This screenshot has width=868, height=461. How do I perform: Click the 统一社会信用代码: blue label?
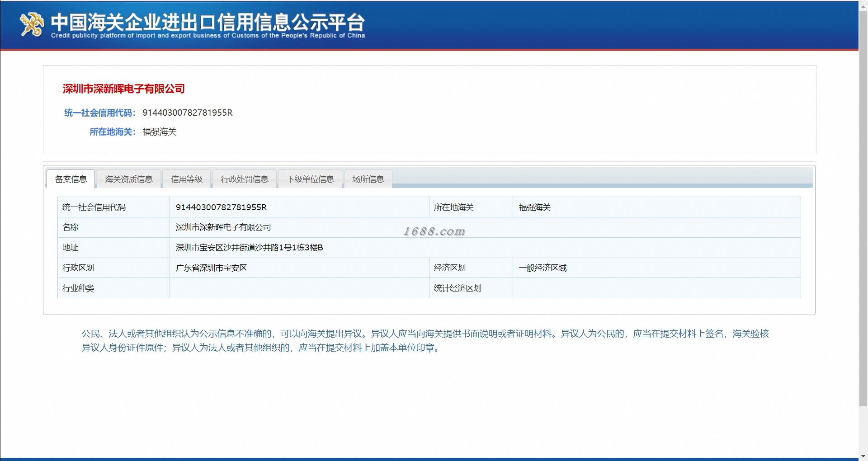pyautogui.click(x=100, y=113)
